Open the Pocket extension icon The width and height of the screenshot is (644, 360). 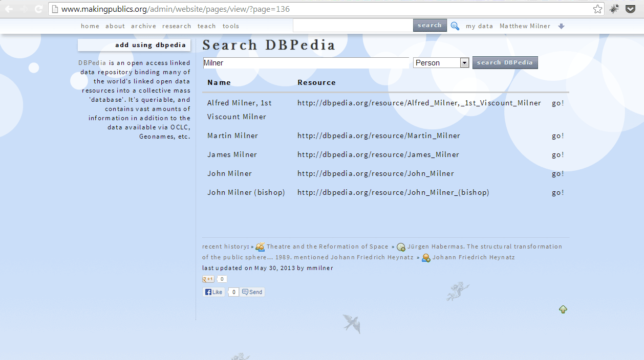(631, 9)
